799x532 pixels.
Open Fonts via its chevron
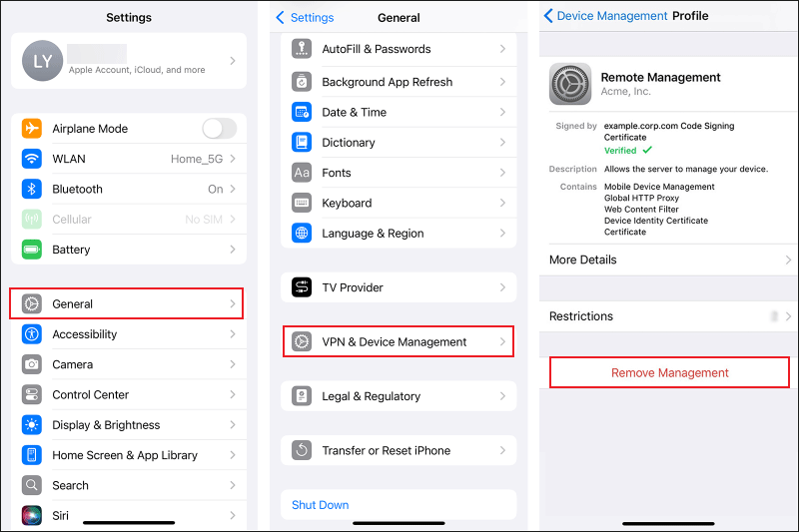click(503, 173)
